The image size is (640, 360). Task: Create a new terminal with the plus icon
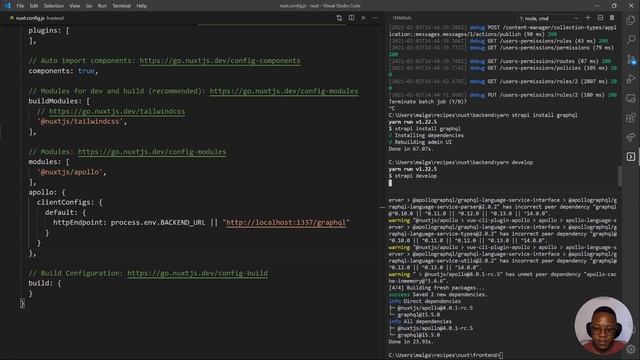point(588,18)
